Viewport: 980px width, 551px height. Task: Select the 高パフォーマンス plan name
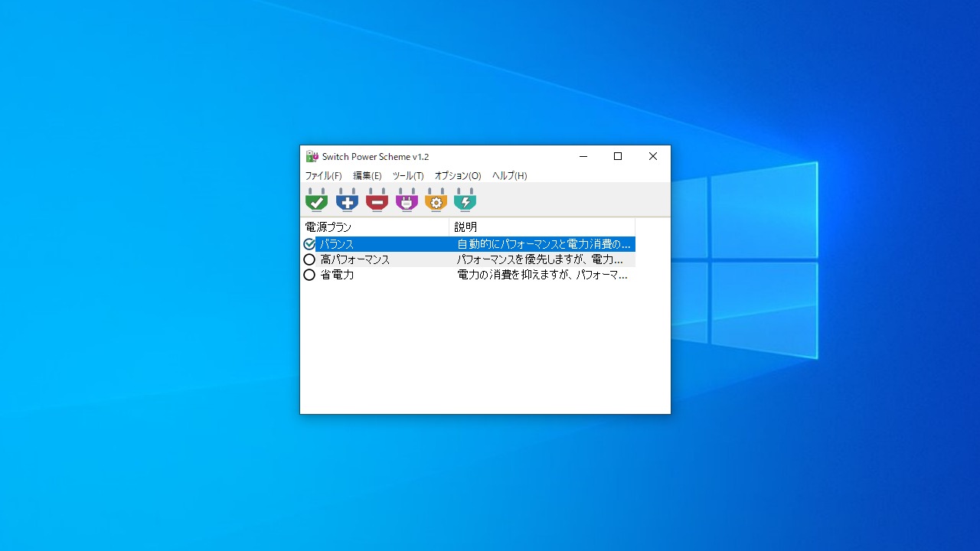tap(355, 259)
